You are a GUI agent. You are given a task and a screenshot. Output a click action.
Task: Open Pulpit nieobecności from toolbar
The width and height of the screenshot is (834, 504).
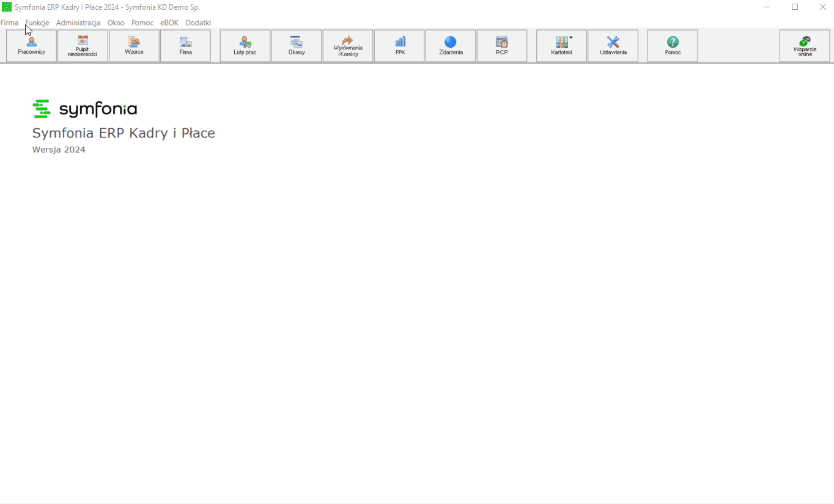pyautogui.click(x=83, y=46)
